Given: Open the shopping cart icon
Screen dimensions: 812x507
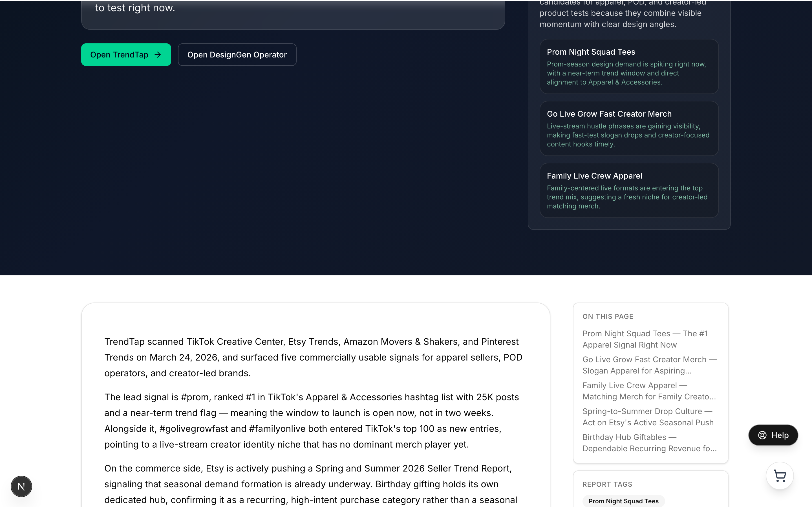Looking at the screenshot, I should click(780, 476).
